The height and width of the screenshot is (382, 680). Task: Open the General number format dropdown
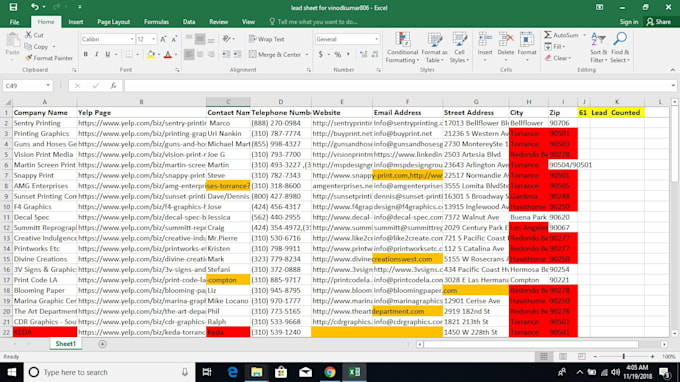point(376,39)
